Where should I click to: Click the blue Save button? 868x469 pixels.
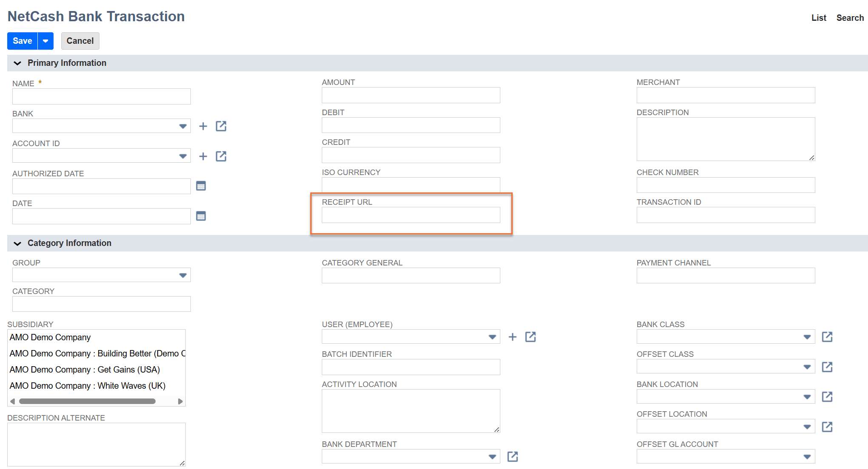click(x=23, y=41)
